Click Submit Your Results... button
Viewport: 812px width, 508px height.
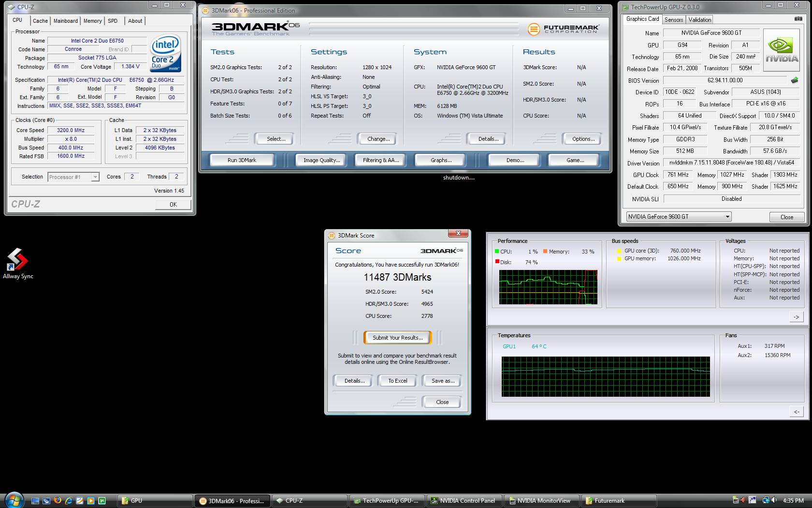397,338
